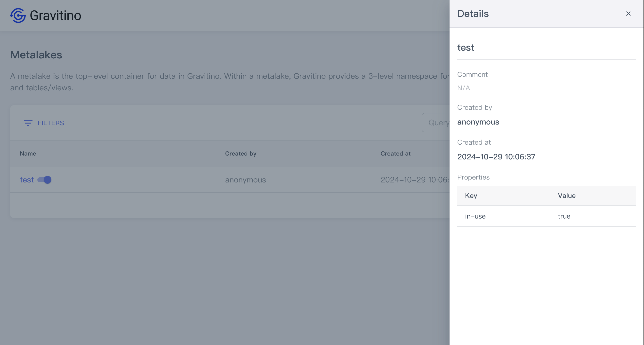
Task: Toggle the in-use switch for test metalake
Action: click(45, 180)
